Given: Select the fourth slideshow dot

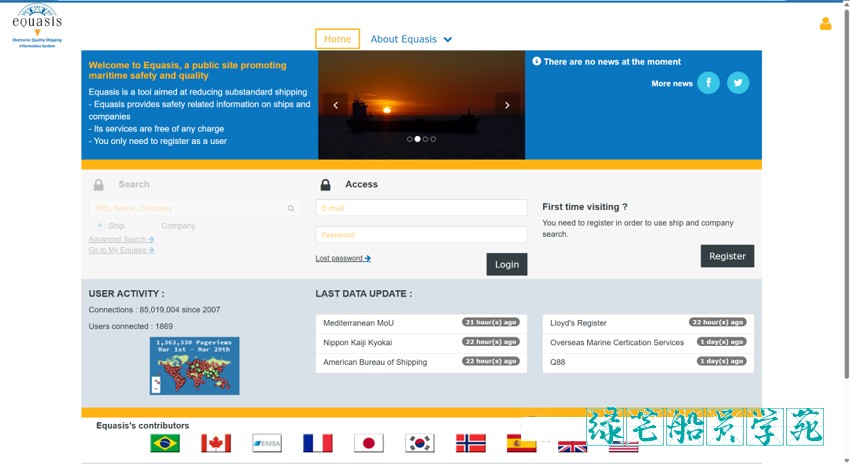Looking at the screenshot, I should click(433, 139).
